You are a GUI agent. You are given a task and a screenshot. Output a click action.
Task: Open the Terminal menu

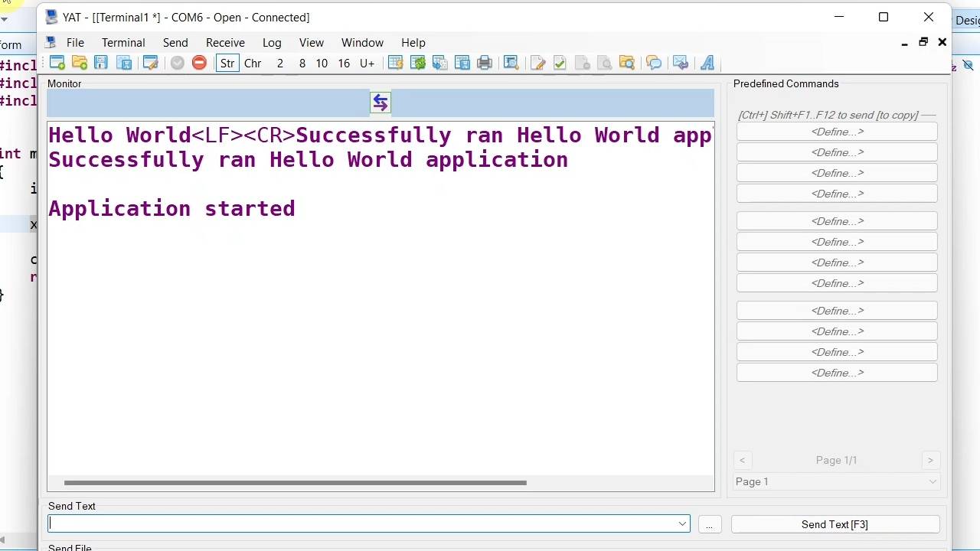pyautogui.click(x=123, y=43)
